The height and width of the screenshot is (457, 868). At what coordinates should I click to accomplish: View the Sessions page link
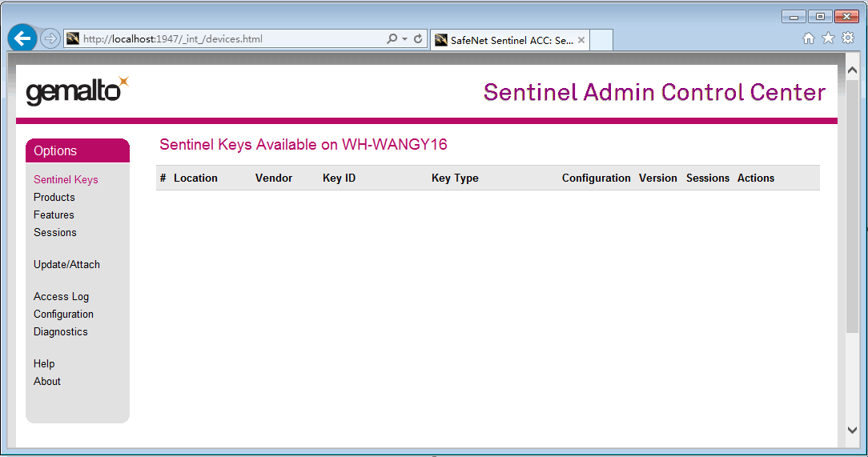tap(55, 232)
